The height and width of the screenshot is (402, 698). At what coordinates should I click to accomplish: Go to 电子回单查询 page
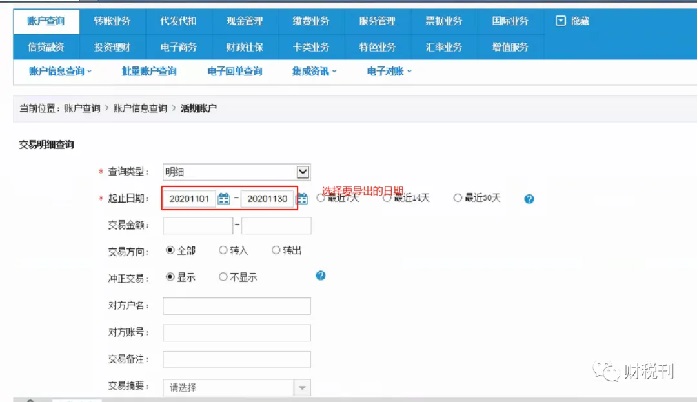point(235,71)
